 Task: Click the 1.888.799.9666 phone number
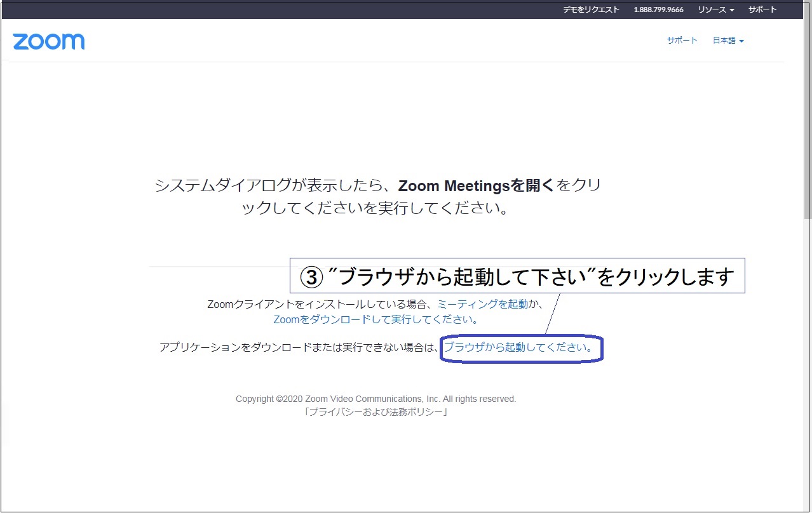coord(658,10)
